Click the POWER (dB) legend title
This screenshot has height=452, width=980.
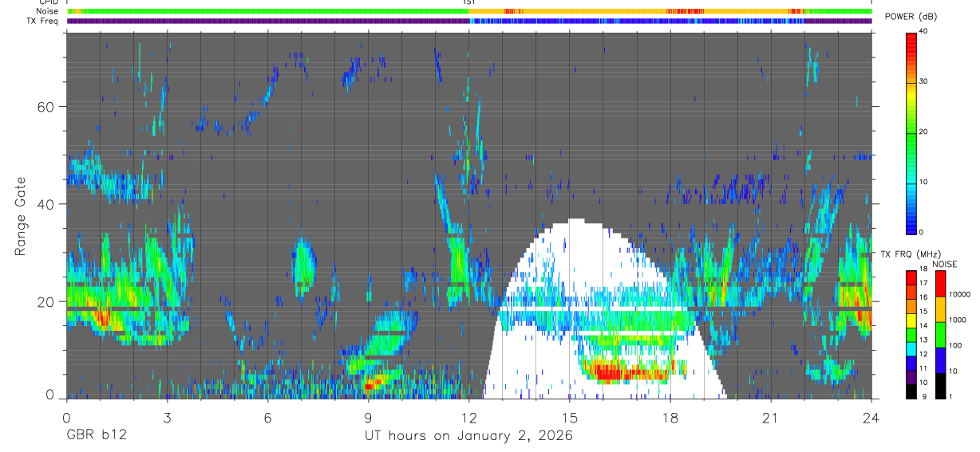(x=911, y=16)
